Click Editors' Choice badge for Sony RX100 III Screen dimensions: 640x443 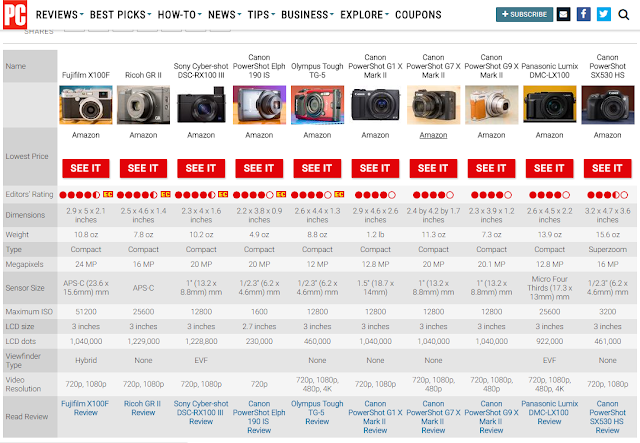tap(223, 194)
